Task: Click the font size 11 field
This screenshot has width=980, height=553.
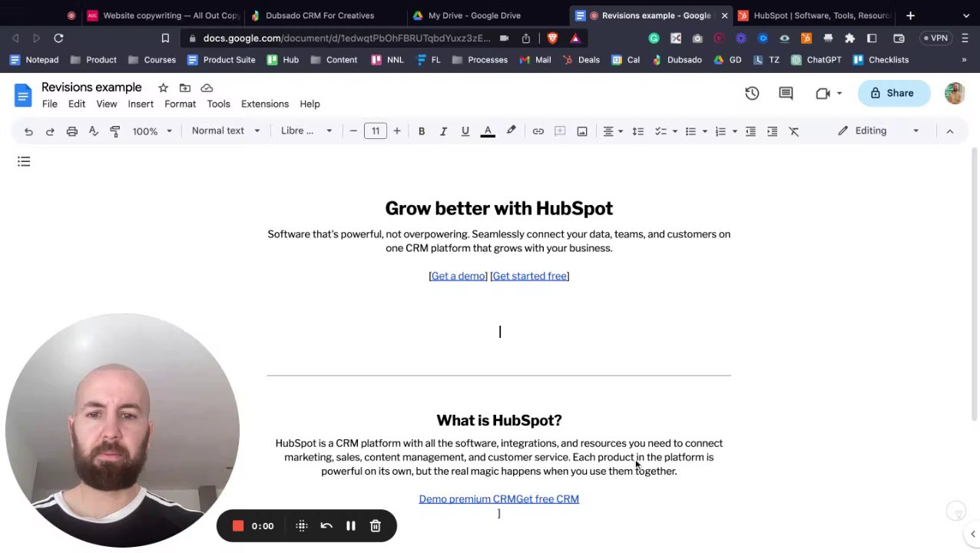Action: (x=376, y=131)
